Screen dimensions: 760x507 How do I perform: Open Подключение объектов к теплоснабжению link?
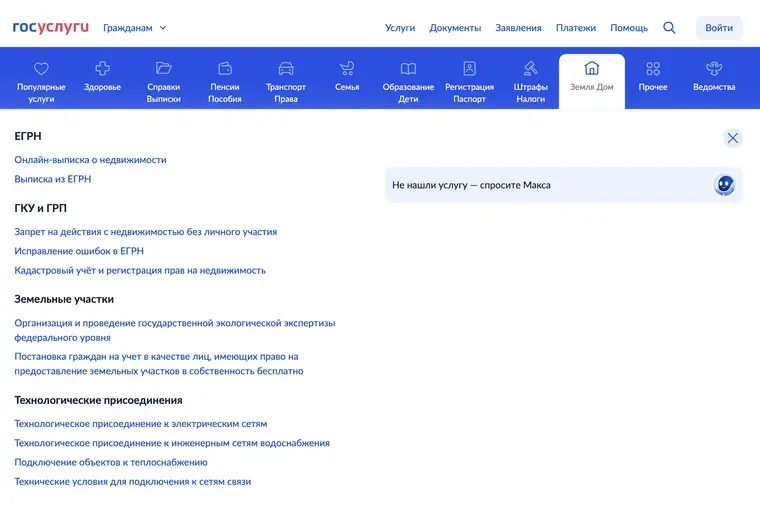[x=111, y=462]
